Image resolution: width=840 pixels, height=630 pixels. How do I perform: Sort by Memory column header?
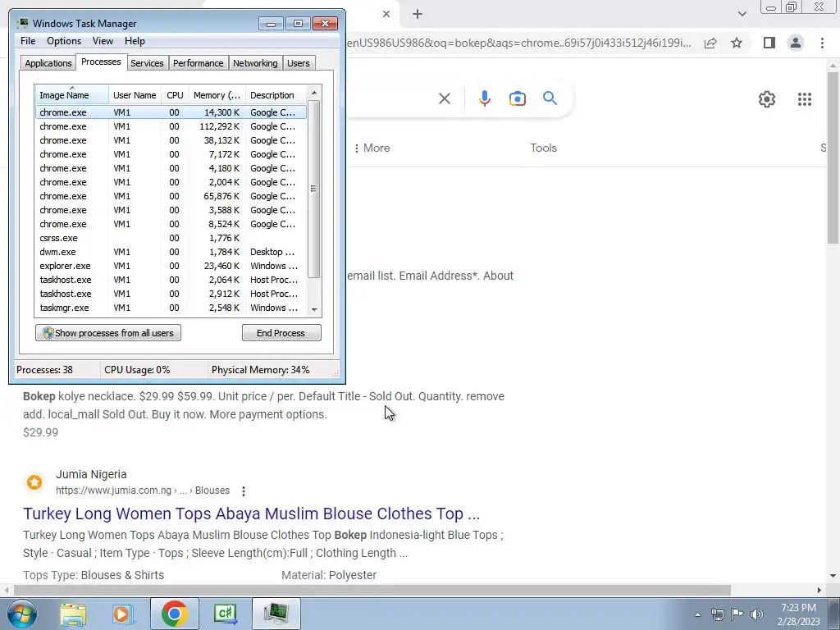tap(217, 95)
